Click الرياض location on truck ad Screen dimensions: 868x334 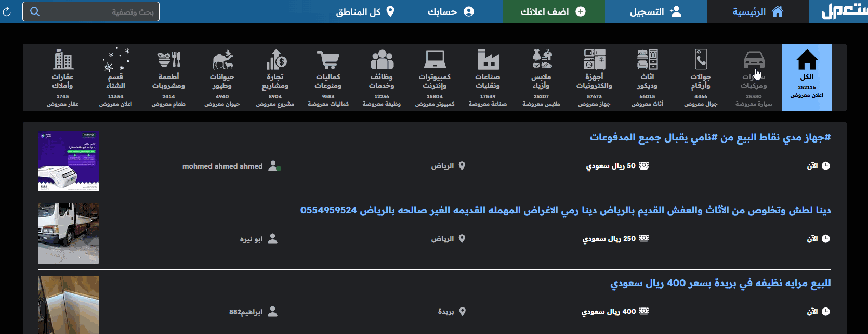[442, 239]
